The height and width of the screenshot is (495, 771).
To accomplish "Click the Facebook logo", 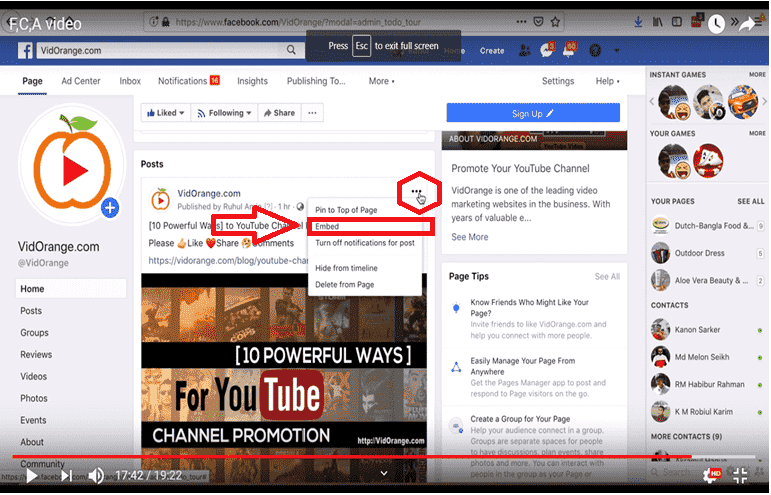I will coord(26,50).
